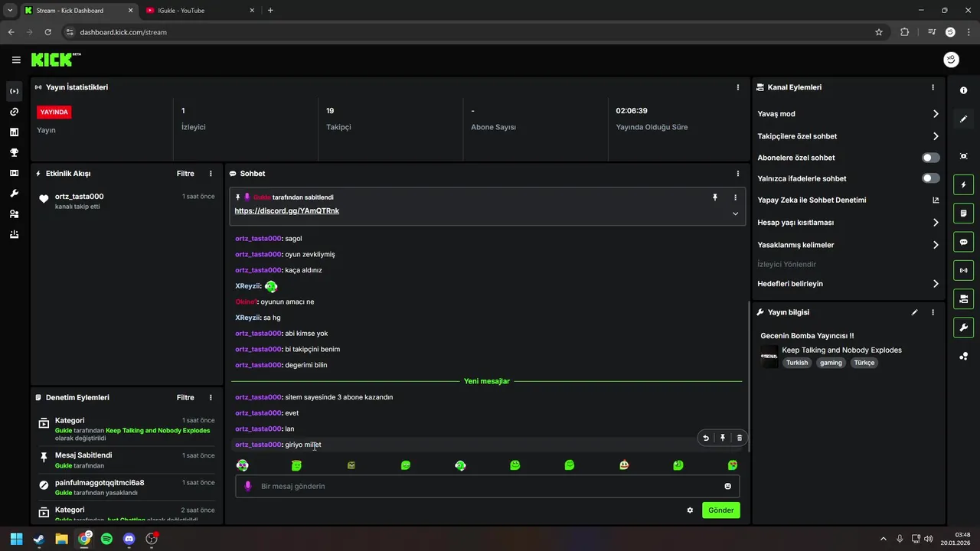Toggle the wrench stream info widget in the right rail
The image size is (980, 551).
(x=963, y=328)
